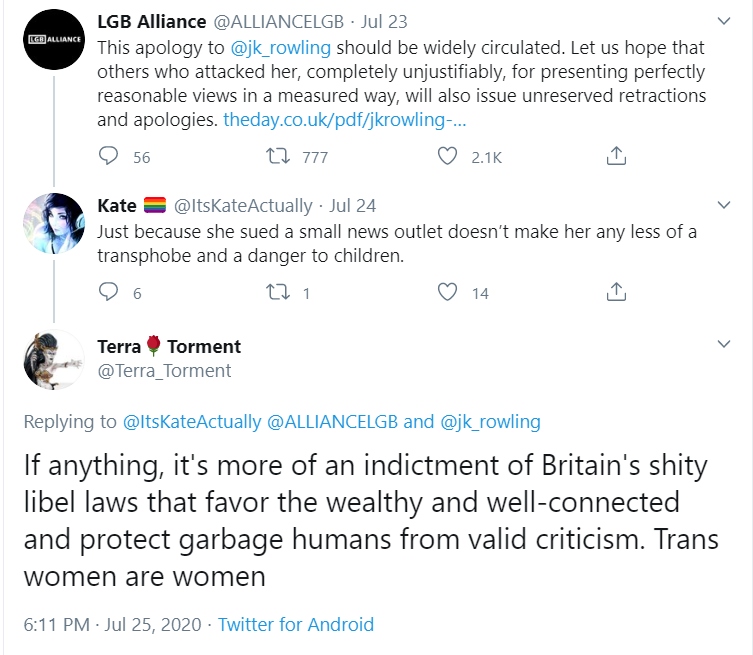Reply to the LGB Alliance tweet
The height and width of the screenshot is (655, 753).
(108, 156)
